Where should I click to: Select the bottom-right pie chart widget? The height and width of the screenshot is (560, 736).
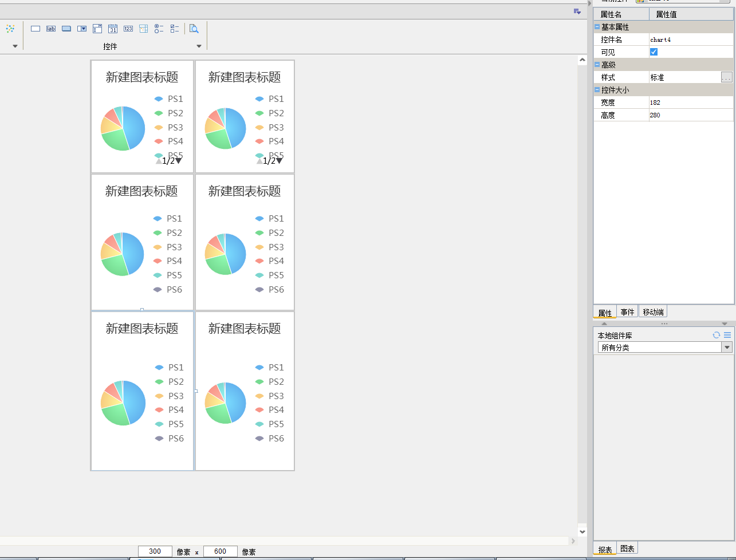245,391
